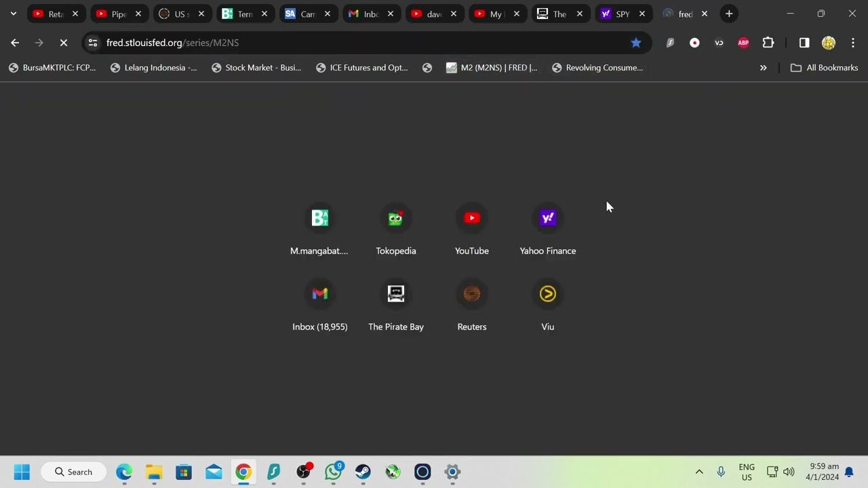Open the Stock Market - Busi... bookmark

click(x=256, y=68)
